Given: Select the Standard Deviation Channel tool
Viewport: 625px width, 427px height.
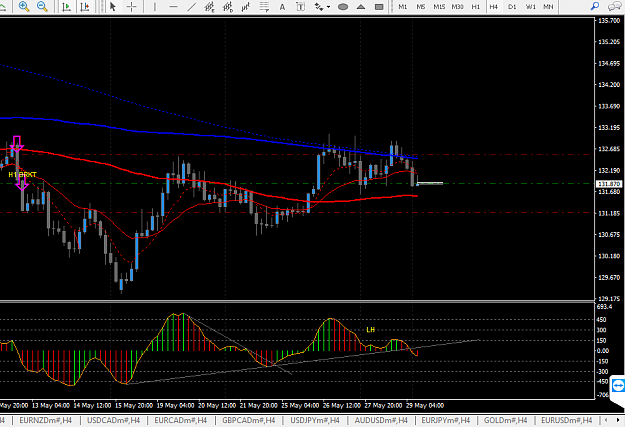Looking at the screenshot, I should [228, 6].
